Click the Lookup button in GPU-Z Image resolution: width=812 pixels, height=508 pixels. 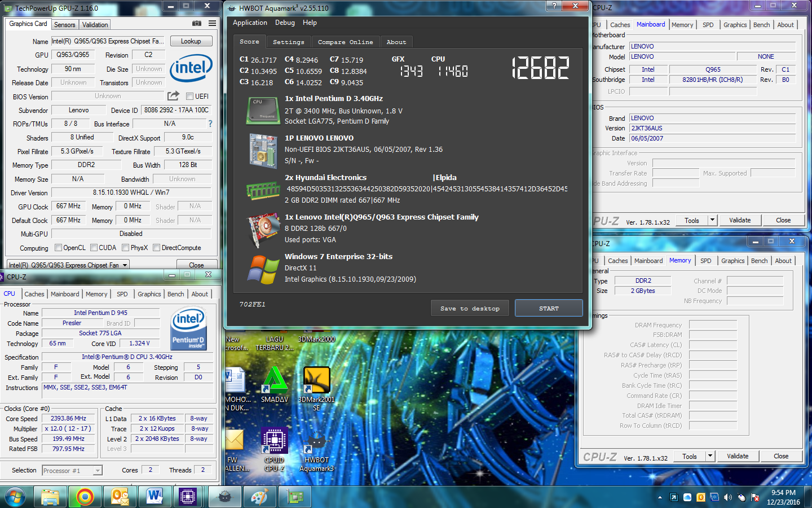click(x=191, y=41)
